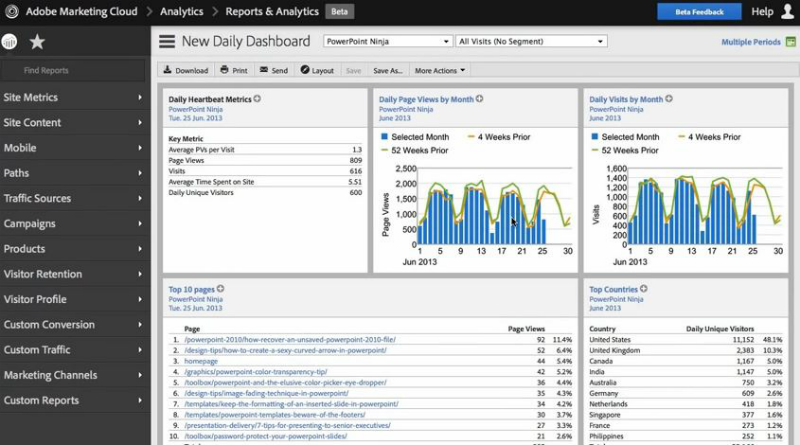The height and width of the screenshot is (445, 800).
Task: Click the calendar icon beside Multiple Periods
Action: (x=790, y=42)
